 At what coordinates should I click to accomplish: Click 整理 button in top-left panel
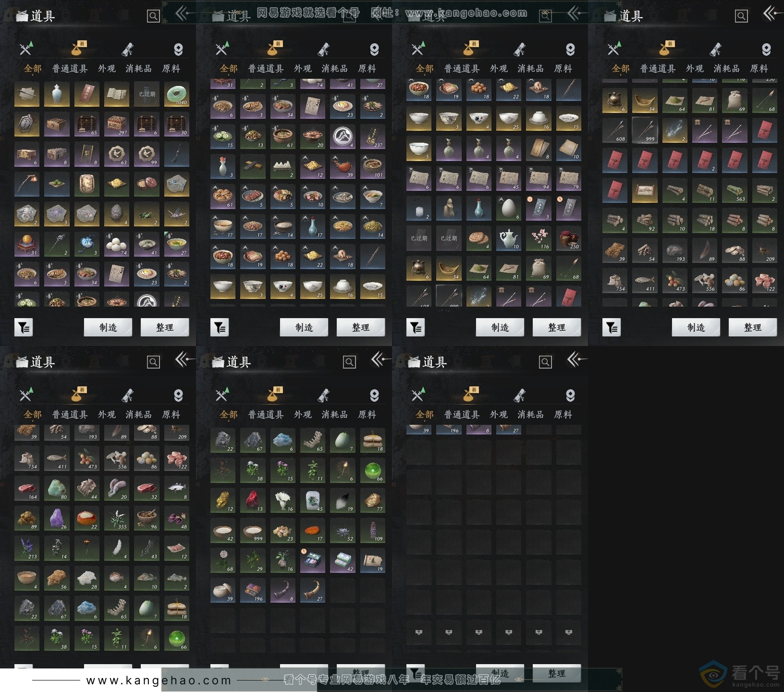click(x=165, y=327)
